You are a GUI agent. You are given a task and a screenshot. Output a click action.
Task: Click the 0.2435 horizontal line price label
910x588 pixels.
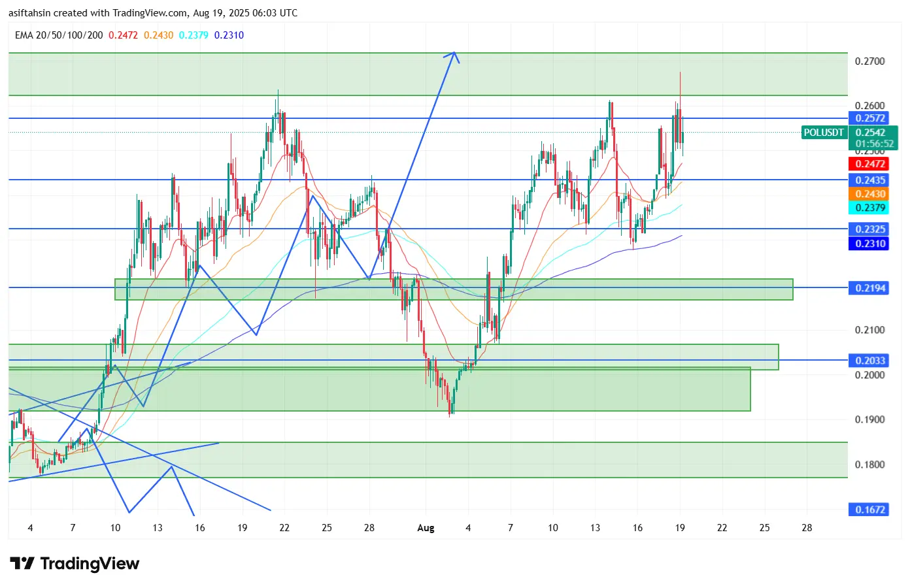point(869,180)
